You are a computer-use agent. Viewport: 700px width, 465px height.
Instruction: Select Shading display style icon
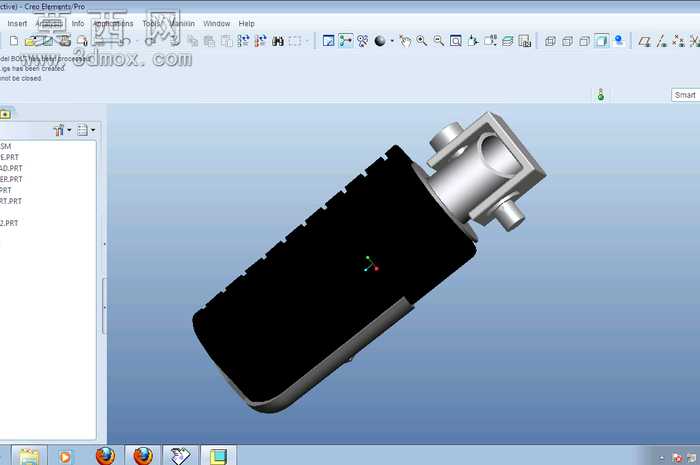pos(601,41)
